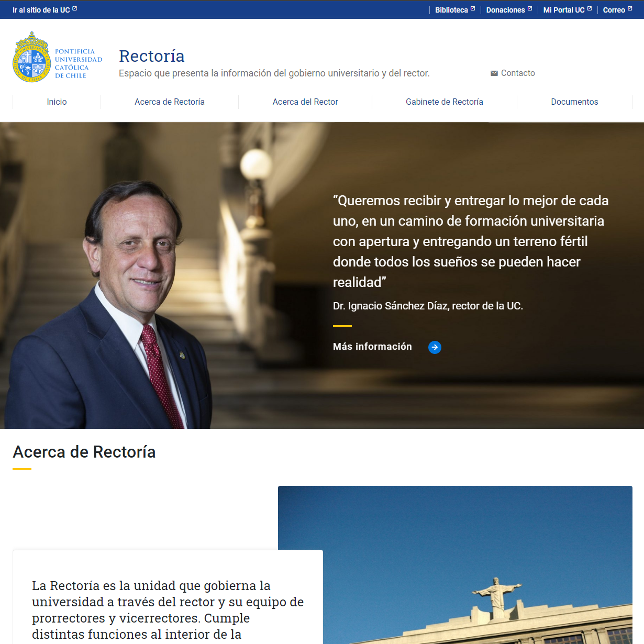Screen dimensions: 644x644
Task: Click the Contacto link
Action: coord(518,73)
